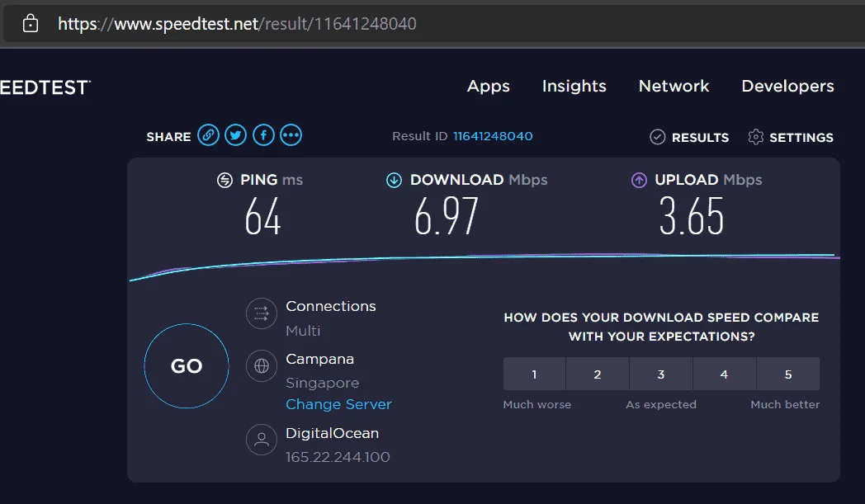Click the download value 6.97
This screenshot has height=504, width=865.
point(447,217)
